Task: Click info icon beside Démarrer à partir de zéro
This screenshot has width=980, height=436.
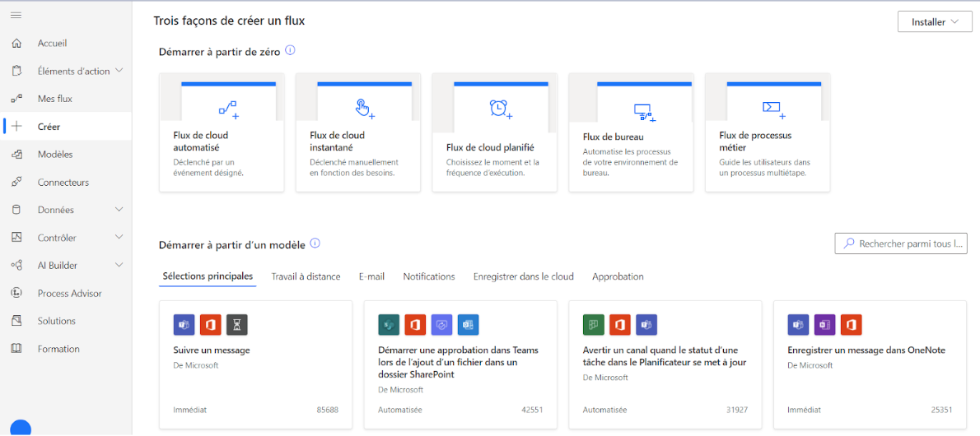Action: [290, 50]
